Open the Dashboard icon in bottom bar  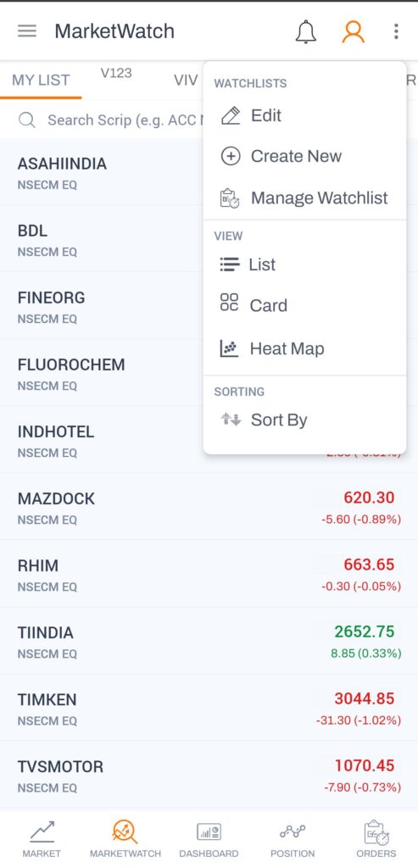click(x=209, y=832)
